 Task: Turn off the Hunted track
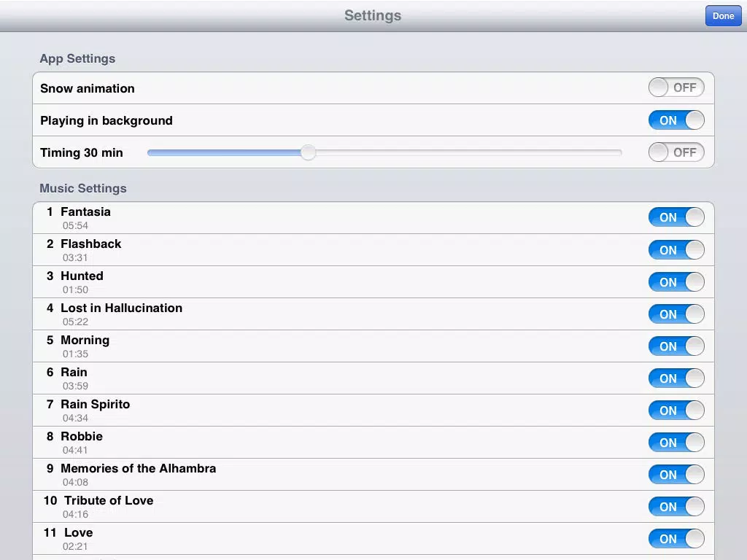tap(676, 282)
